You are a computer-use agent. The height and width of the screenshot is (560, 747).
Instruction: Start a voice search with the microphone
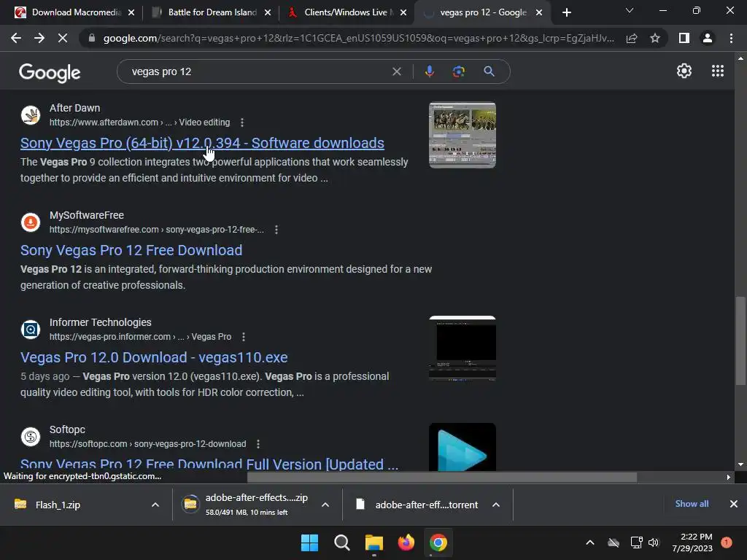(x=429, y=71)
